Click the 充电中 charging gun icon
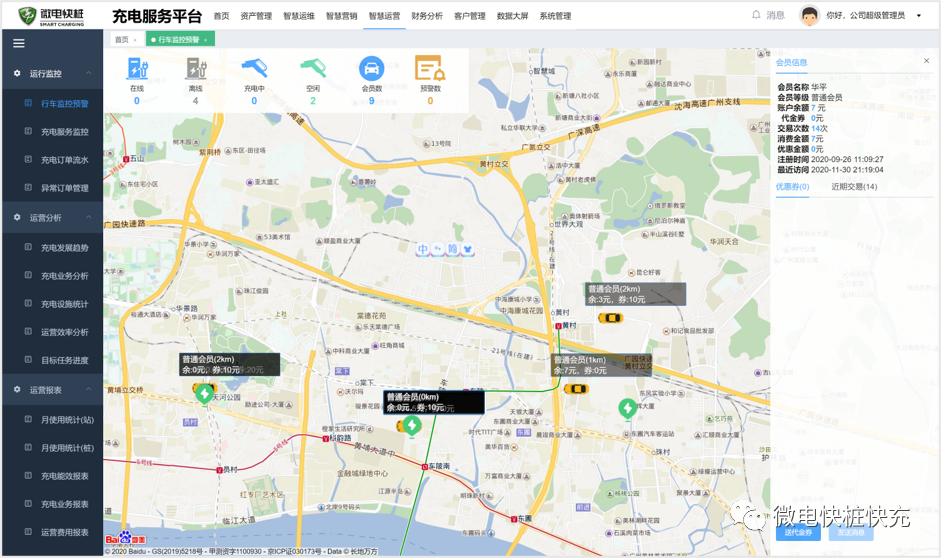This screenshot has width=941, height=558. pos(254,68)
